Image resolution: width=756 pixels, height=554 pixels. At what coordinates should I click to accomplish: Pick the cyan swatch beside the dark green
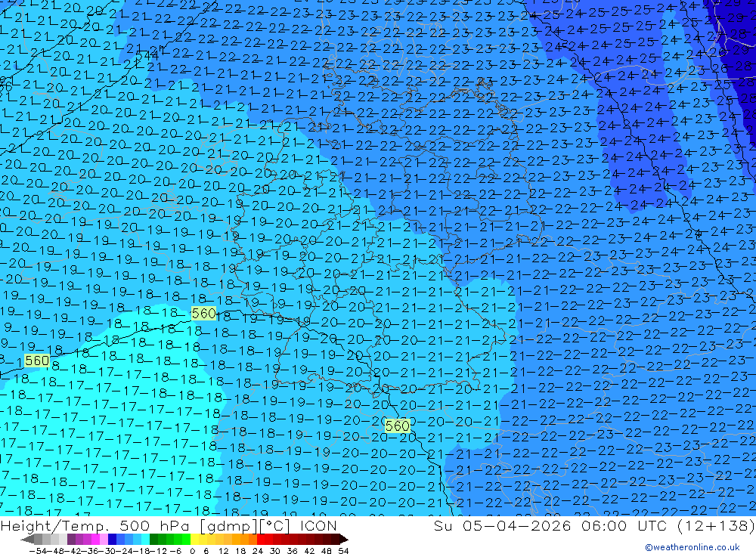tap(145, 540)
